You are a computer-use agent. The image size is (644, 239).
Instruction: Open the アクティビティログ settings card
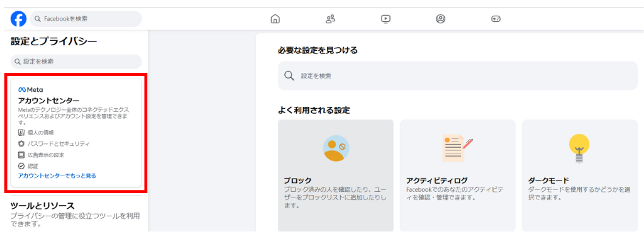click(x=458, y=175)
